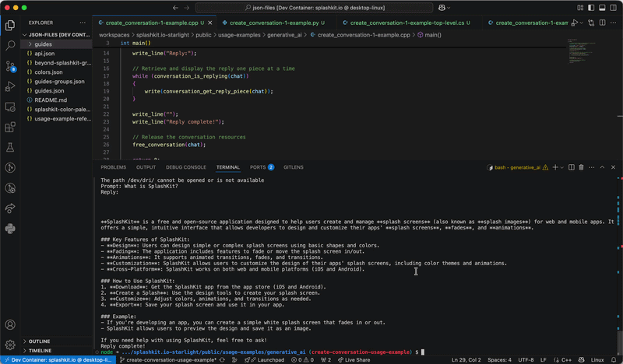The width and height of the screenshot is (623, 364).
Task: Open the Python extension view
Action: [x=10, y=228]
